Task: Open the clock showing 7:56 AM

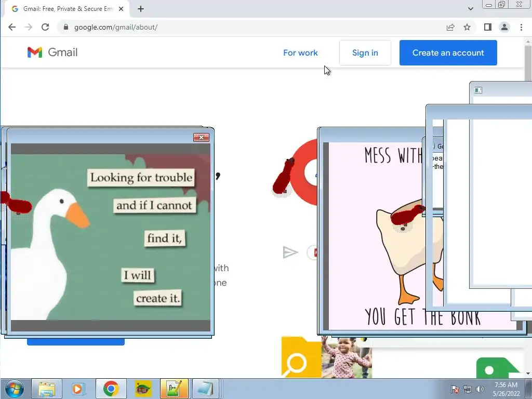Action: point(506,389)
